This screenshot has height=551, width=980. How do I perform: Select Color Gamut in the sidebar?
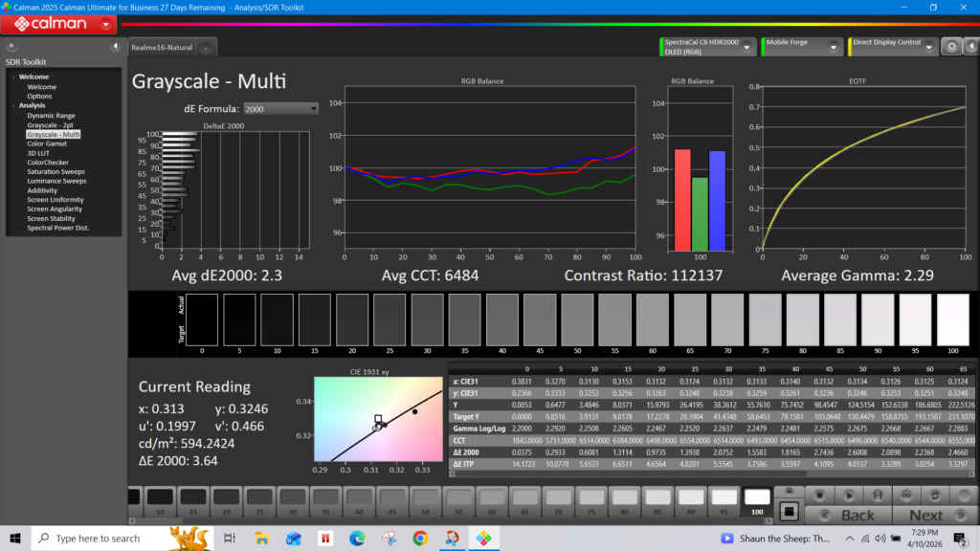pyautogui.click(x=47, y=143)
